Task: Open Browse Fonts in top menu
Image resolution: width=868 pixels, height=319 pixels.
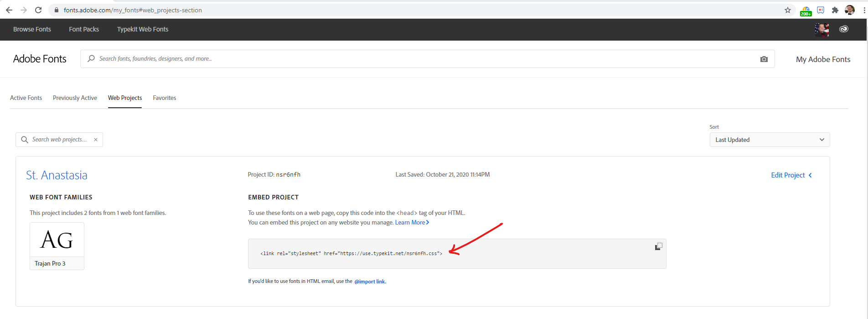Action: pyautogui.click(x=32, y=29)
